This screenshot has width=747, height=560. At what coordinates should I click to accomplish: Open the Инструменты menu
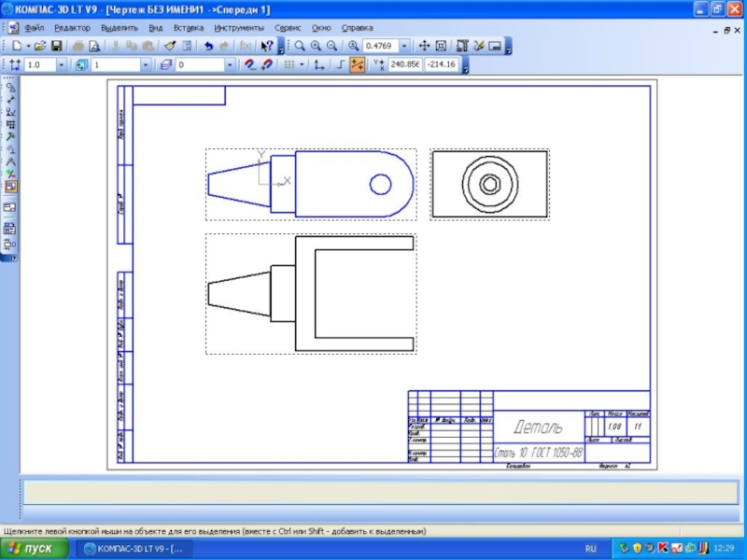[239, 28]
